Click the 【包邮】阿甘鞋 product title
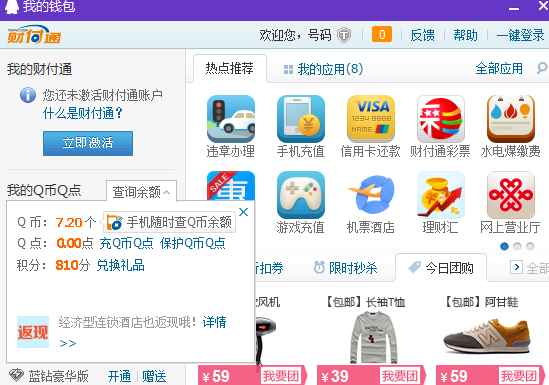This screenshot has width=549, height=385. (482, 302)
